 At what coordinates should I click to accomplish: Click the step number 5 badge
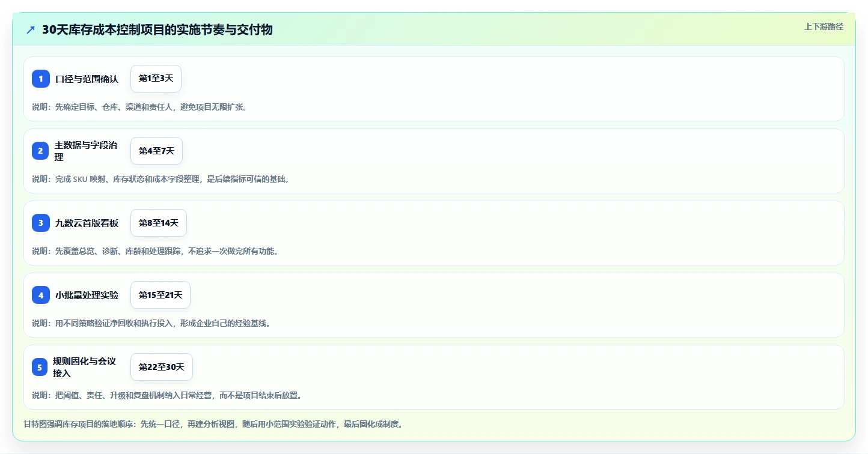point(40,367)
